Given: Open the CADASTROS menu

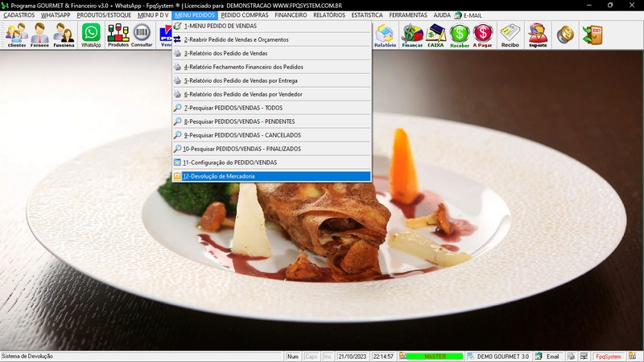Looking at the screenshot, I should point(19,15).
